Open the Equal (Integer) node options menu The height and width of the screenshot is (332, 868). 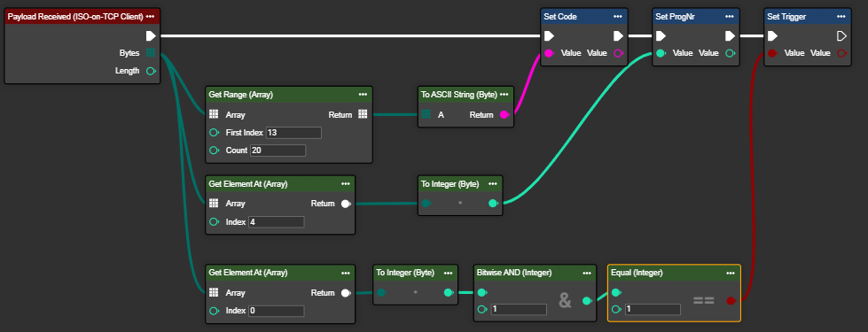731,273
